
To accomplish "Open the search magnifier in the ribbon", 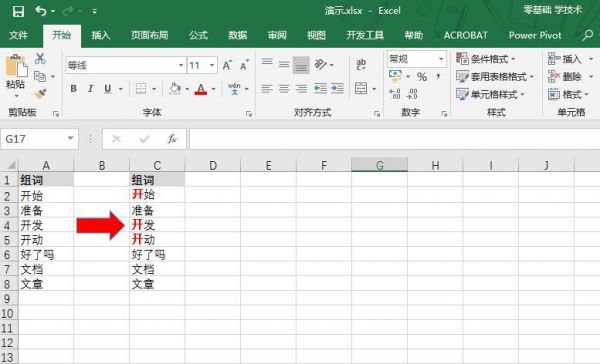I will coord(587,35).
